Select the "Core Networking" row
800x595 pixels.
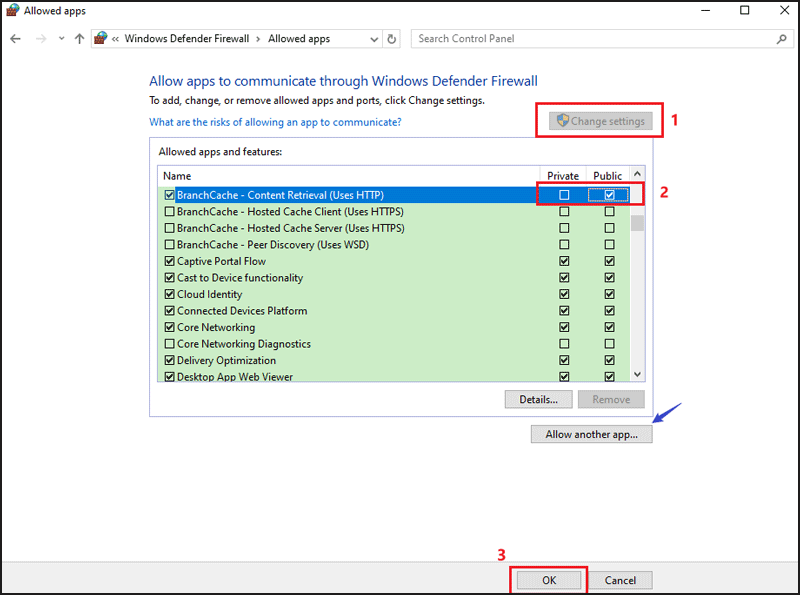(x=394, y=327)
